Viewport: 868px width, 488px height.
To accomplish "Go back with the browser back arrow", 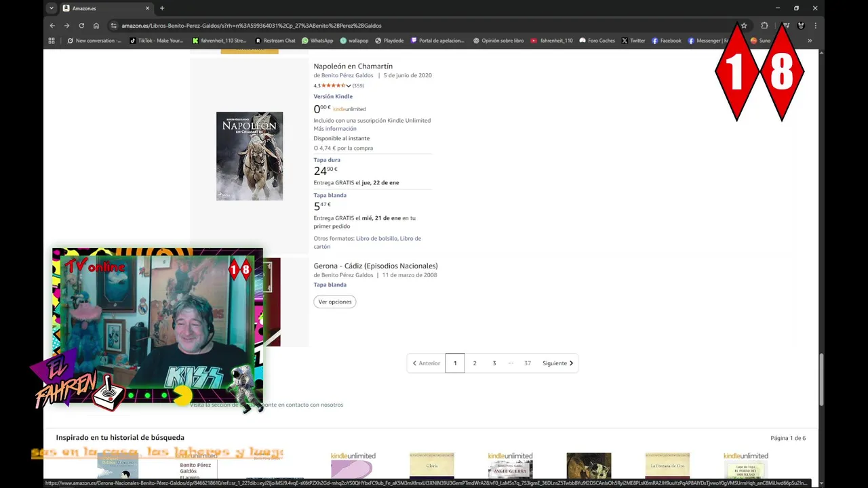I will click(52, 26).
